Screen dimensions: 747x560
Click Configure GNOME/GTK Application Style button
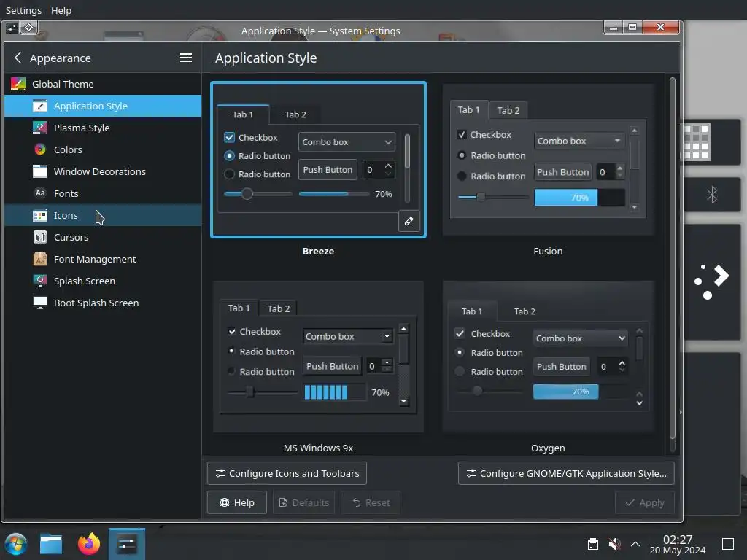click(x=566, y=473)
